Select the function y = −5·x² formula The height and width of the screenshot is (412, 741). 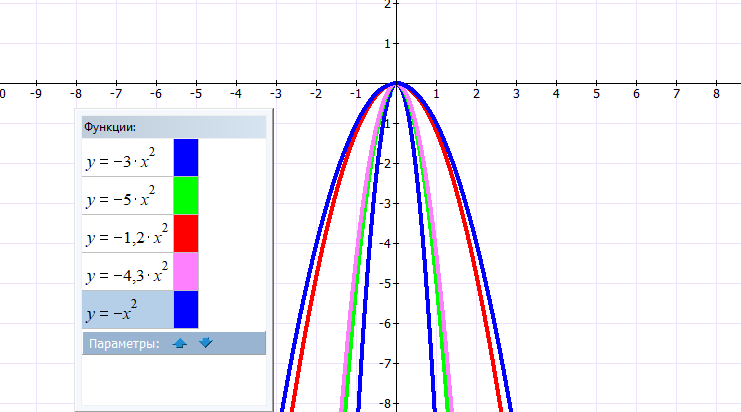point(122,196)
